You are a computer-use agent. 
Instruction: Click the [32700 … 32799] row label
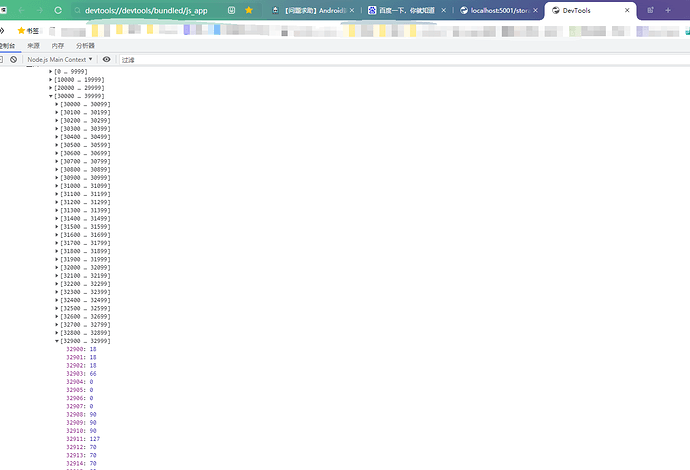[85, 325]
